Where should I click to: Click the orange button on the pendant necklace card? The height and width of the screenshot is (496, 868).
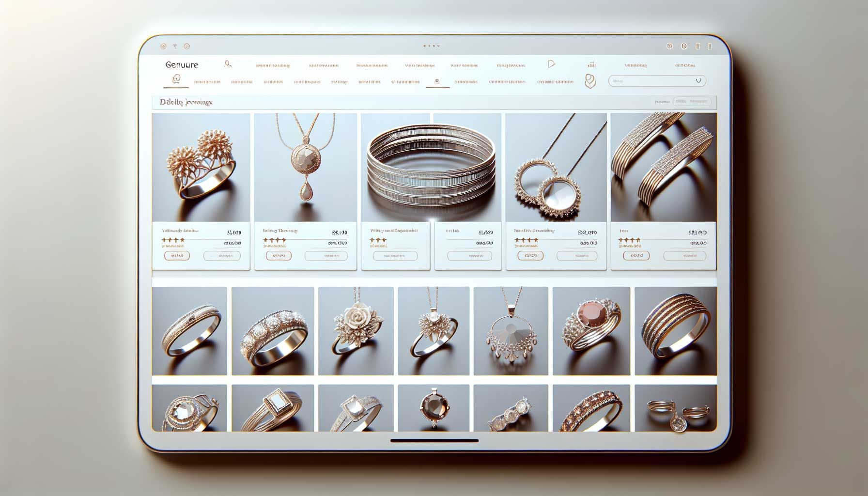[279, 256]
